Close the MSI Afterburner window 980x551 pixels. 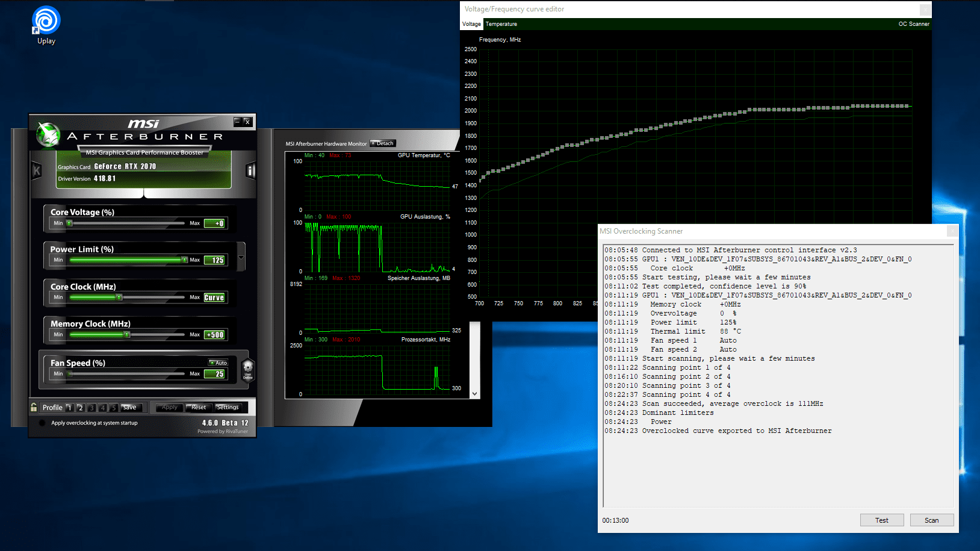click(x=247, y=122)
